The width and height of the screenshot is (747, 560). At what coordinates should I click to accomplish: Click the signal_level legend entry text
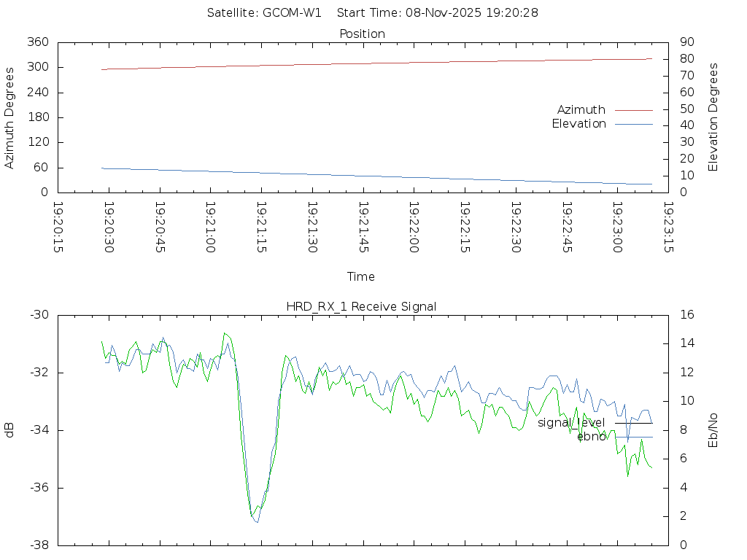pyautogui.click(x=571, y=423)
